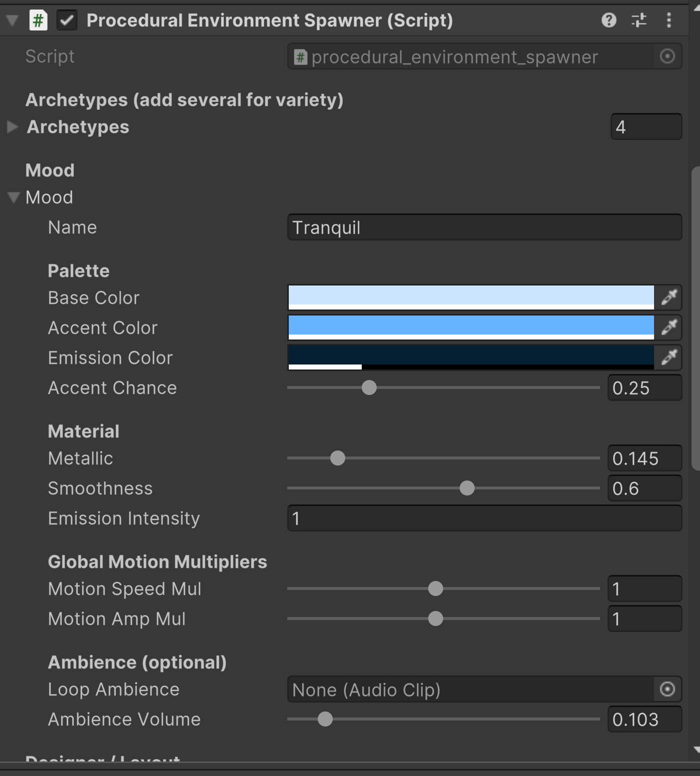This screenshot has height=776, width=700.
Task: Click the Mood Name text field
Action: click(484, 227)
